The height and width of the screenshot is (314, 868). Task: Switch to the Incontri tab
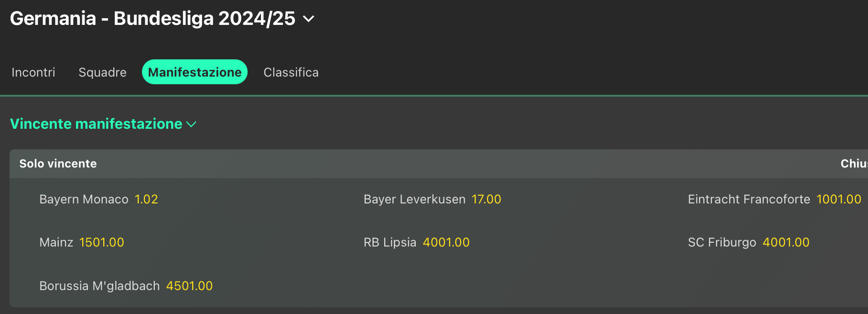(x=33, y=72)
